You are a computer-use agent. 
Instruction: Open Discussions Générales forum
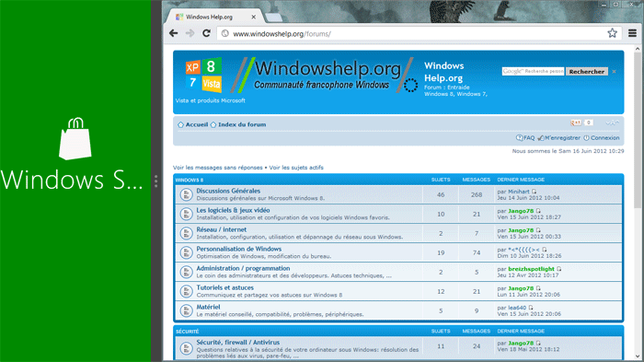(x=228, y=191)
